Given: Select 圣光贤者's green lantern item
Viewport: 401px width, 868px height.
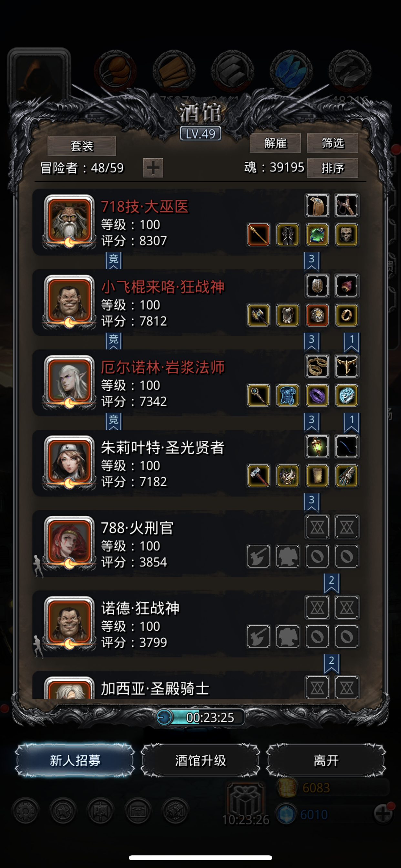Looking at the screenshot, I should (317, 447).
